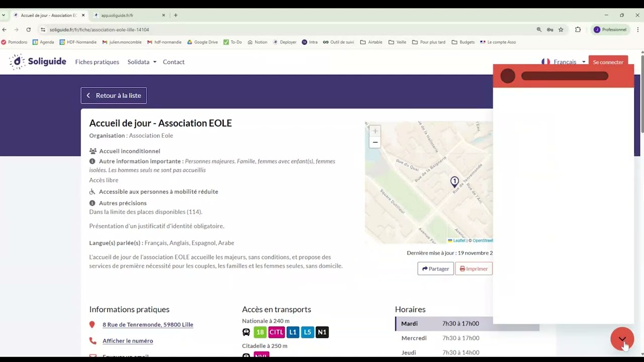644x362 pixels.
Task: Open site information icon in address bar
Action: (x=43, y=30)
